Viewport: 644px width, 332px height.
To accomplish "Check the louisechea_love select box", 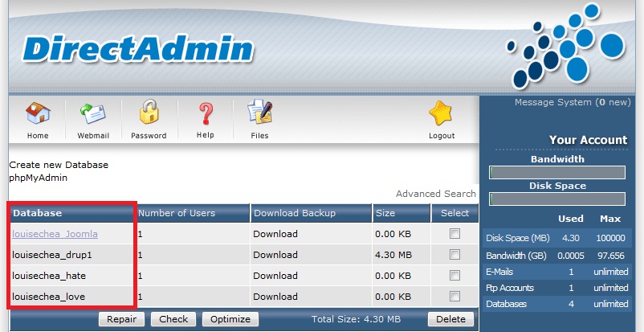I will pyautogui.click(x=454, y=296).
